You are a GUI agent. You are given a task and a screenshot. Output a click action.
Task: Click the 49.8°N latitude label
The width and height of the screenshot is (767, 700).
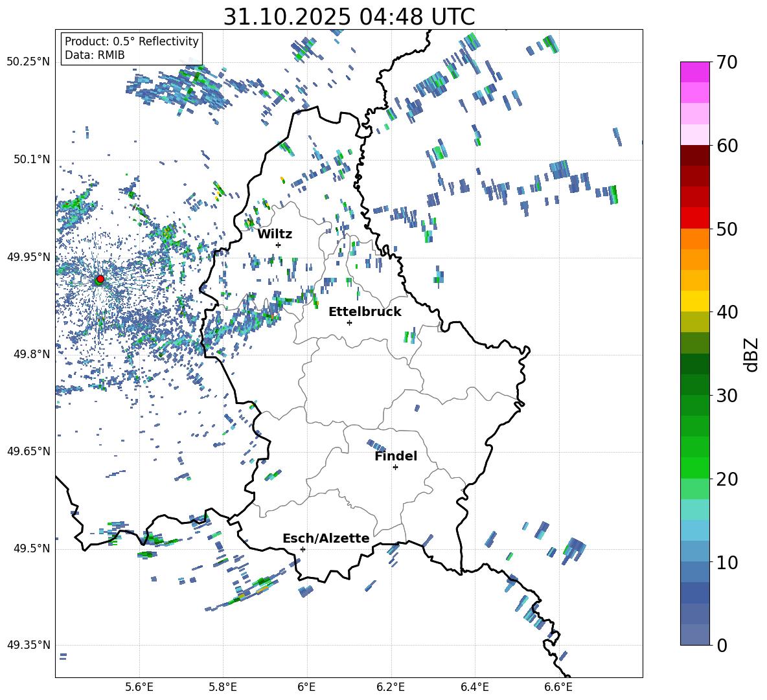coord(32,354)
